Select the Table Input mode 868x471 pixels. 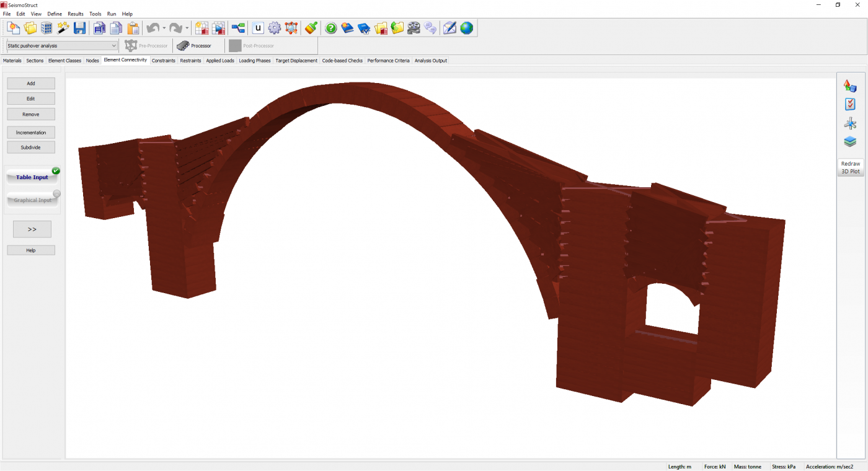click(32, 177)
